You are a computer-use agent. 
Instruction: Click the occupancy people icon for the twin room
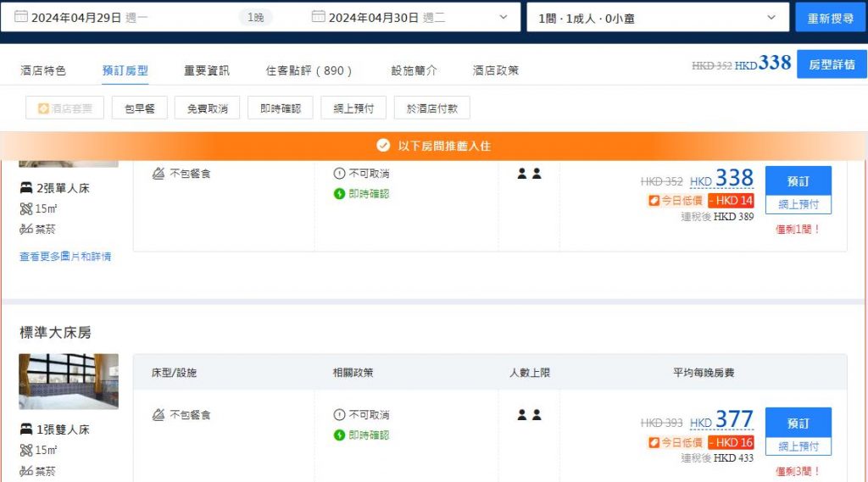529,174
